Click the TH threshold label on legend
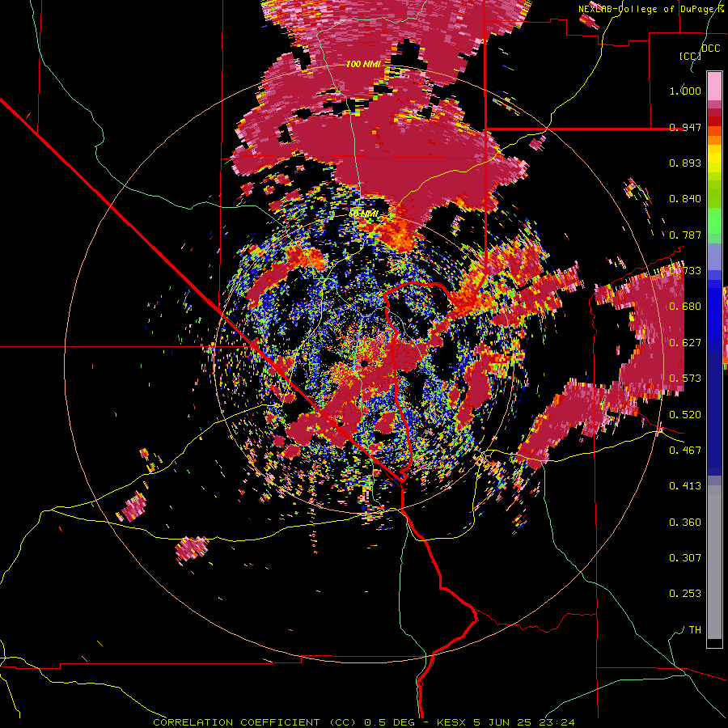 (695, 629)
